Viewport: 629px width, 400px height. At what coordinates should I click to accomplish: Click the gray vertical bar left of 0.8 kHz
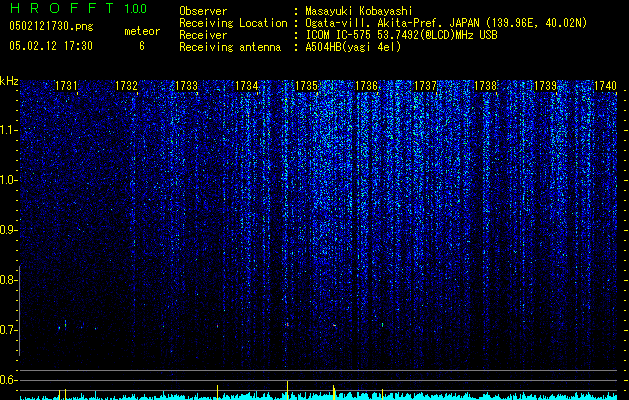tap(19, 311)
